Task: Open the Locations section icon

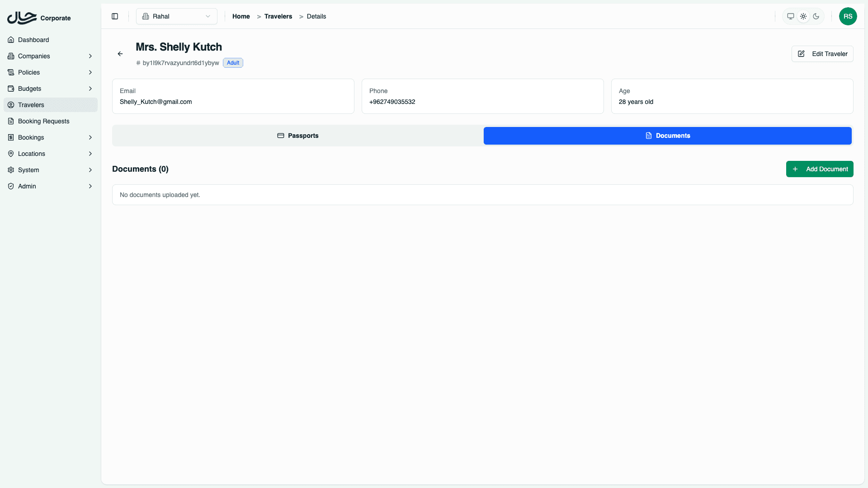Action: click(x=11, y=154)
